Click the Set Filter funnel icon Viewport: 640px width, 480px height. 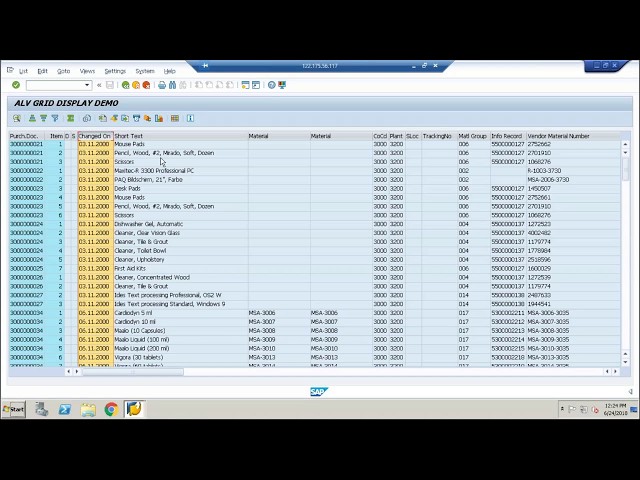[55, 118]
